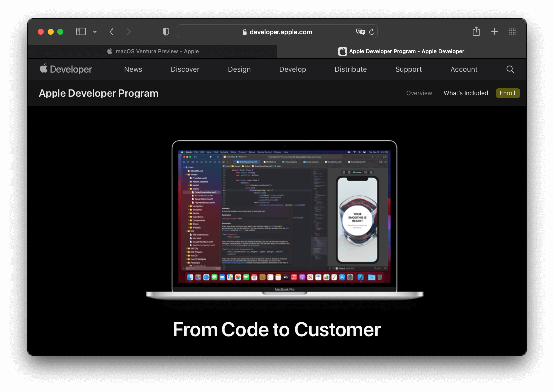Open the Discover menu item

coord(185,69)
